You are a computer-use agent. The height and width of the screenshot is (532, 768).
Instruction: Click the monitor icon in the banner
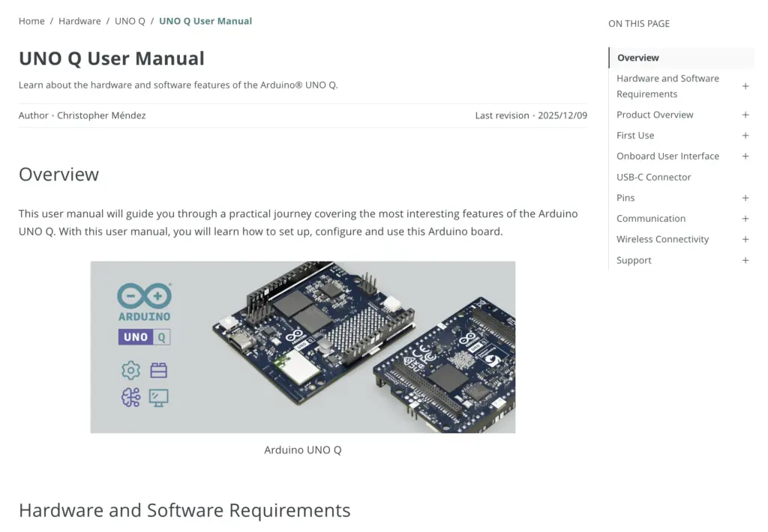tap(158, 397)
